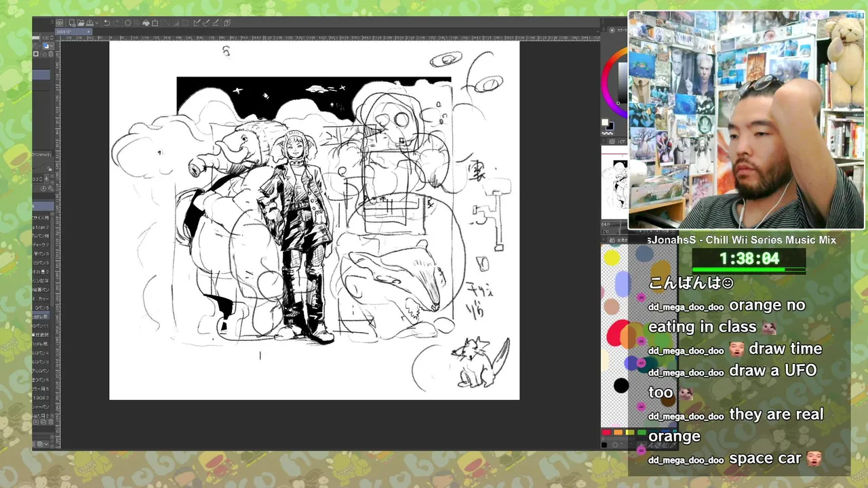Toggle the snap to ruler icon
Image resolution: width=868 pixels, height=488 pixels.
pyautogui.click(x=197, y=23)
